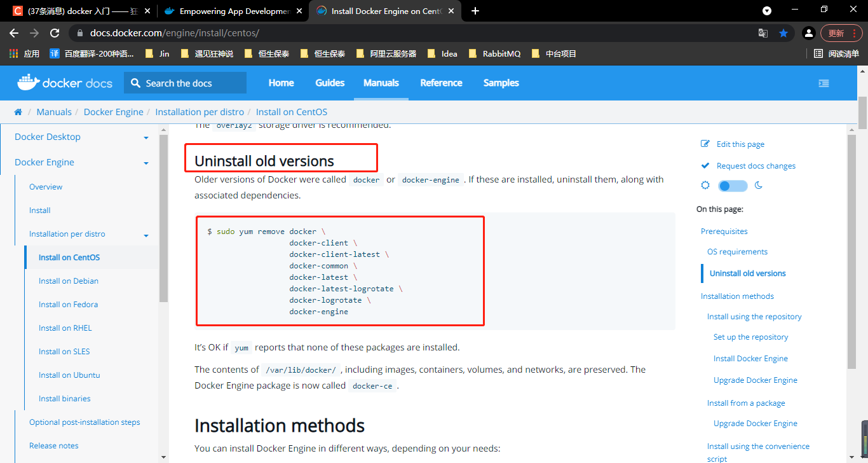Jump to Installation methods in page index
Screen dimensions: 868x463
pos(737,296)
